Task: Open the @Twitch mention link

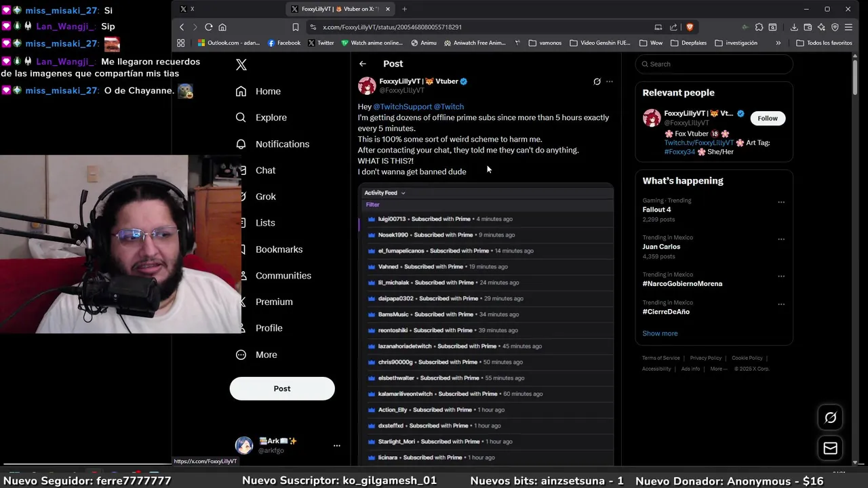Action: coord(449,106)
